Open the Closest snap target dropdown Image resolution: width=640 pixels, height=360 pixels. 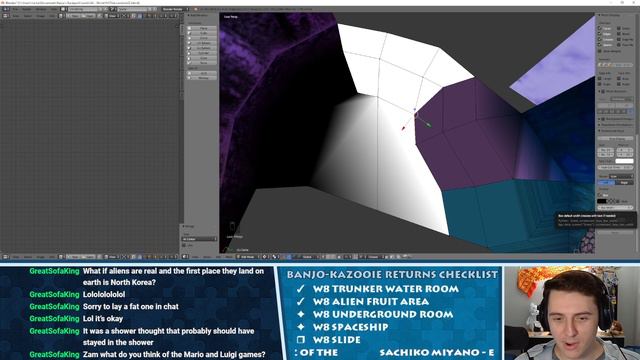point(375,257)
